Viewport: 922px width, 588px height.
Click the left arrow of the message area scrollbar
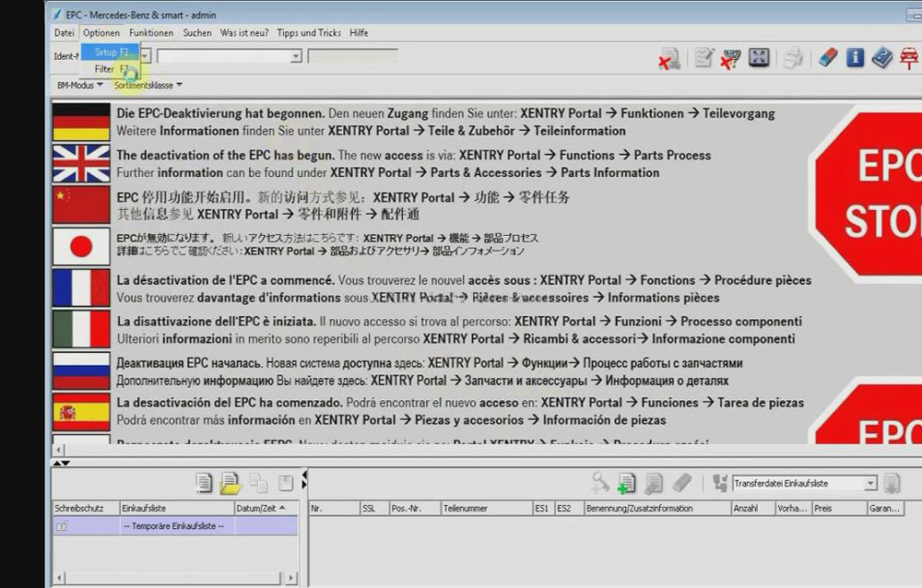(x=59, y=451)
